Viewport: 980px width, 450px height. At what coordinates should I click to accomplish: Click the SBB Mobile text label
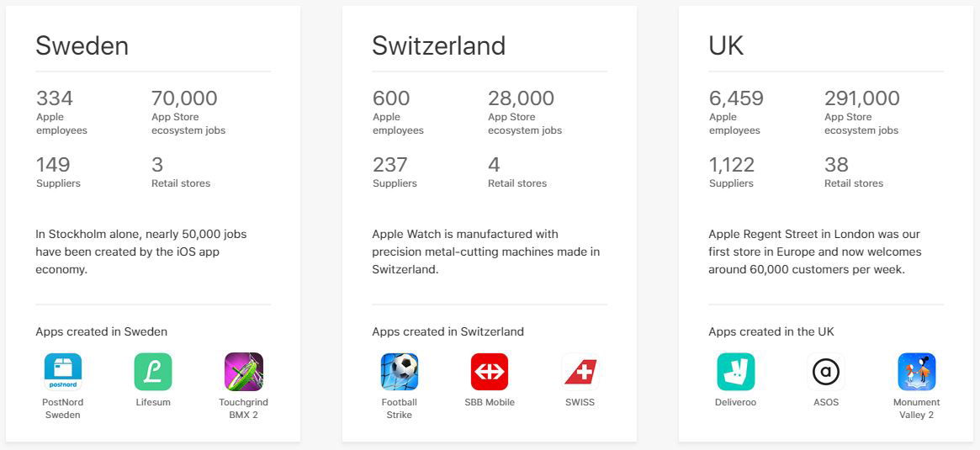pos(490,403)
